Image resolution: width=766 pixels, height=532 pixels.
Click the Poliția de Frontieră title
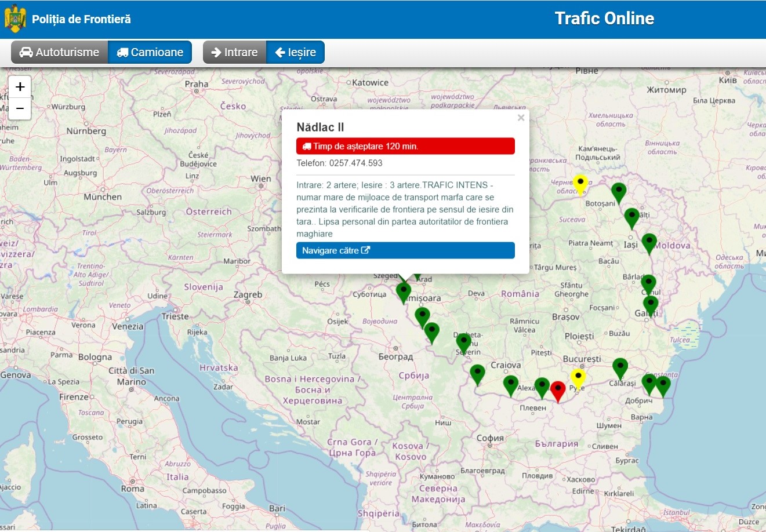pos(81,19)
